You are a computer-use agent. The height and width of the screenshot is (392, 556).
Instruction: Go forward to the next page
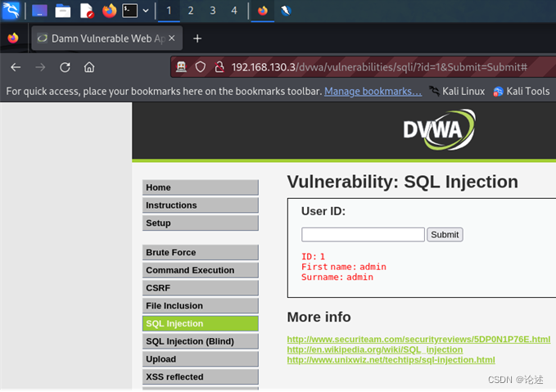pos(40,67)
